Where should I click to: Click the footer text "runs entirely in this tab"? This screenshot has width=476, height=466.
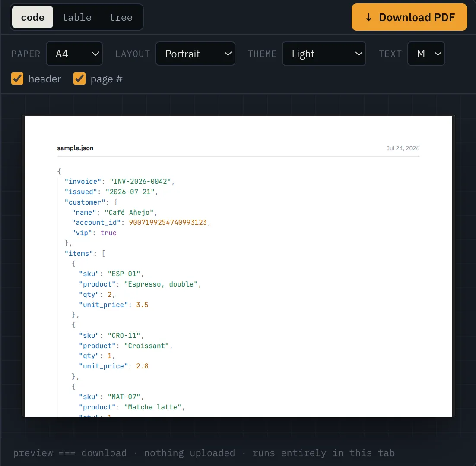pos(324,453)
